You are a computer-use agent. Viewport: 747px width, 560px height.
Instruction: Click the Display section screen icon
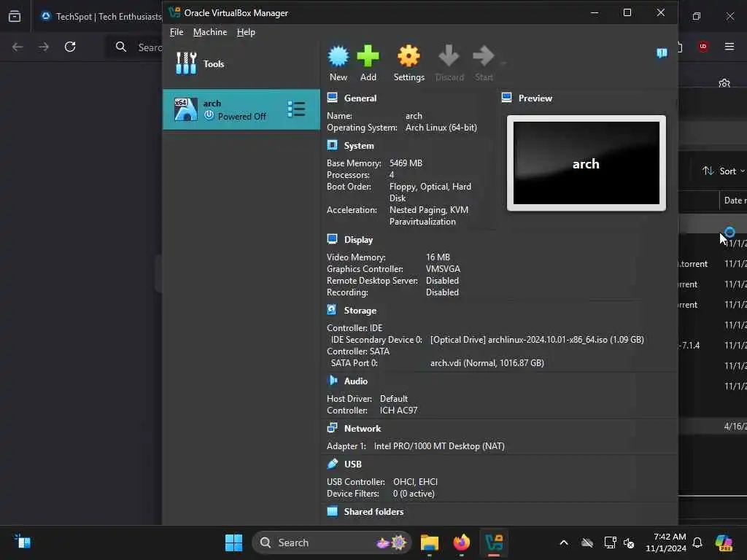[332, 239]
